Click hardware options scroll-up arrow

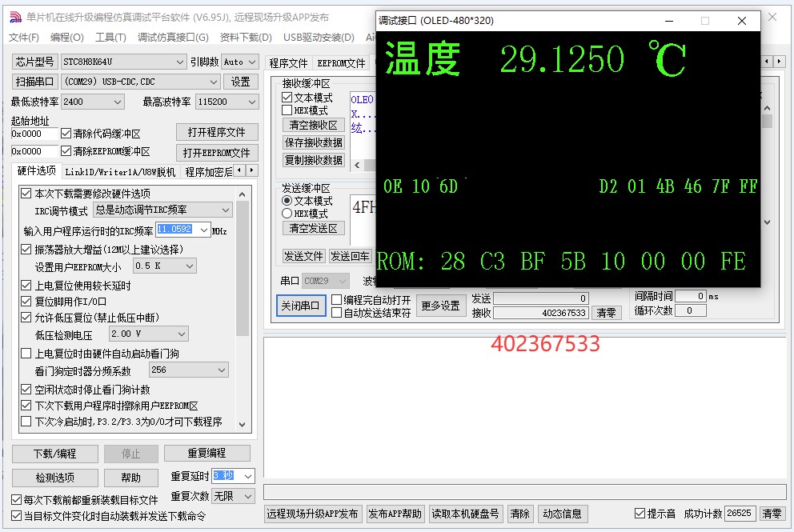click(x=242, y=194)
